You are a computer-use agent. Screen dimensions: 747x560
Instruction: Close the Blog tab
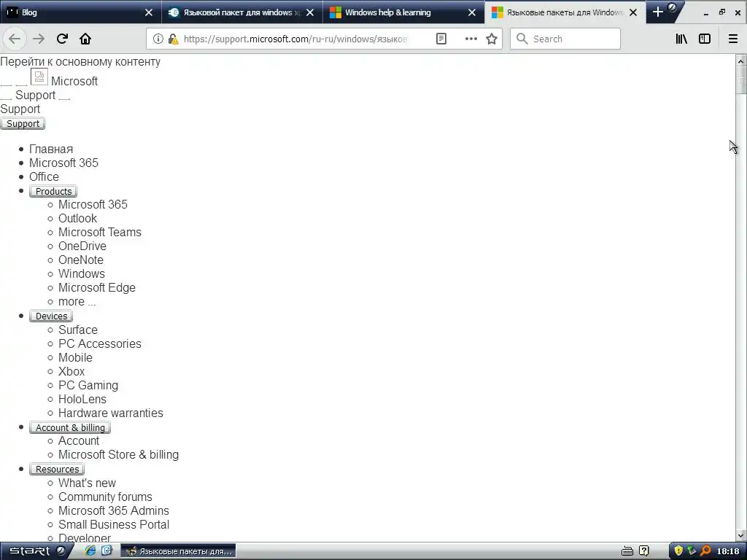click(x=149, y=12)
